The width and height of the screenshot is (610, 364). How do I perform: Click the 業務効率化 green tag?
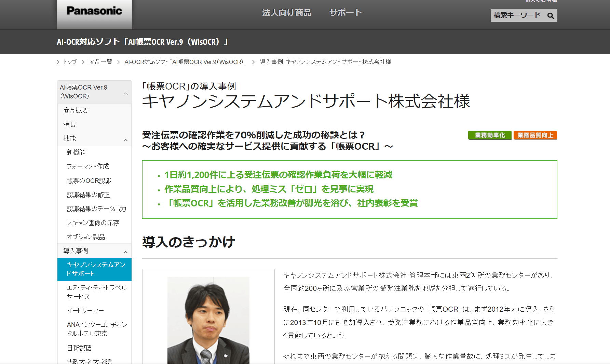pyautogui.click(x=490, y=135)
